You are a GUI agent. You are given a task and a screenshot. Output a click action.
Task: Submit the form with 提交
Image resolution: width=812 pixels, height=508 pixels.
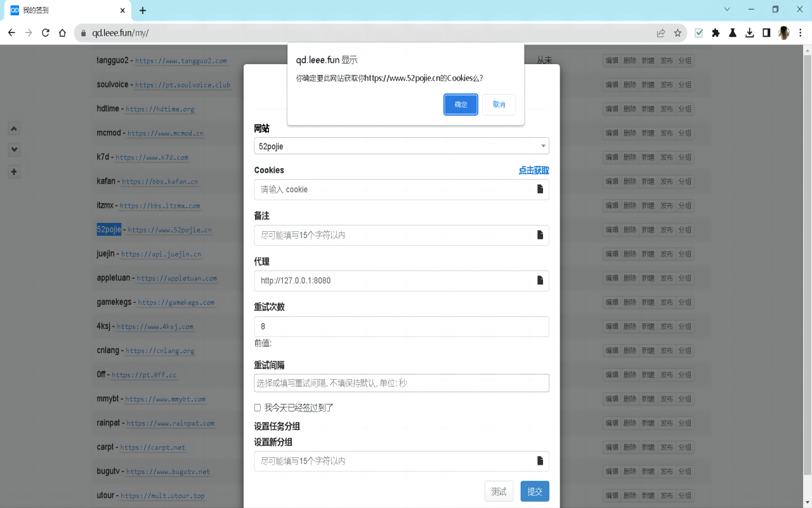[x=535, y=491]
